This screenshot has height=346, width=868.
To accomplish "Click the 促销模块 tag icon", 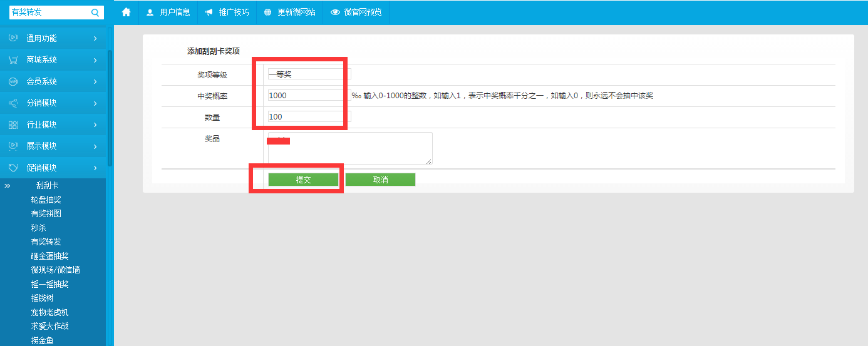I will click(x=13, y=168).
